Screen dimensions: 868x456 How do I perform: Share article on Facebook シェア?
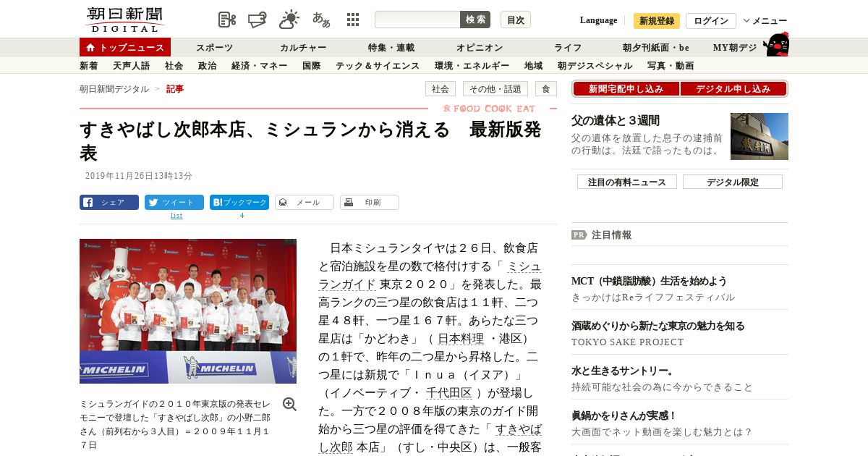pyautogui.click(x=109, y=203)
